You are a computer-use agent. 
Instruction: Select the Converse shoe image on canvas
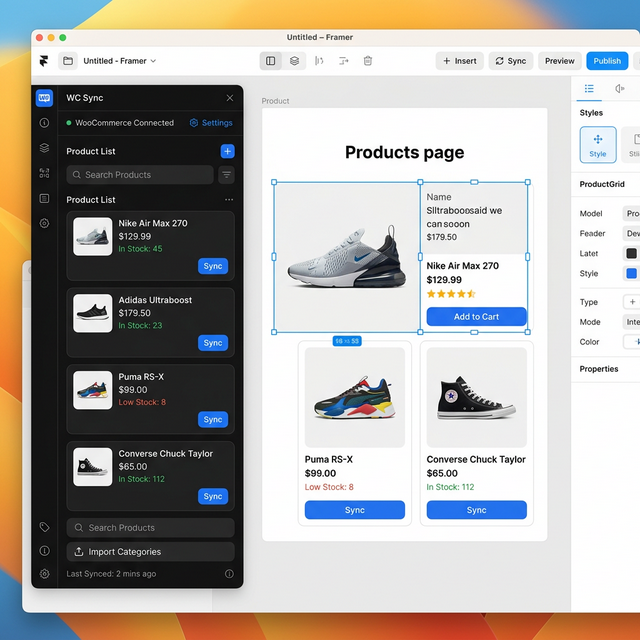click(x=476, y=398)
